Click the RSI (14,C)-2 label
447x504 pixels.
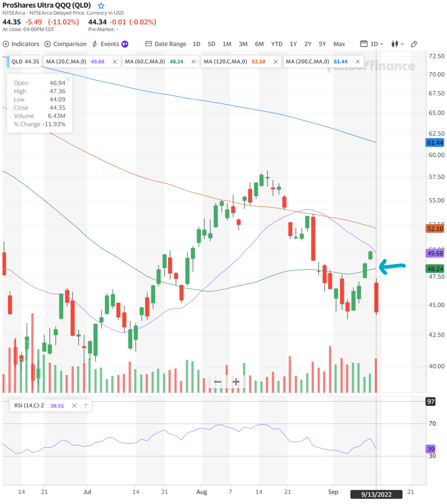29,406
